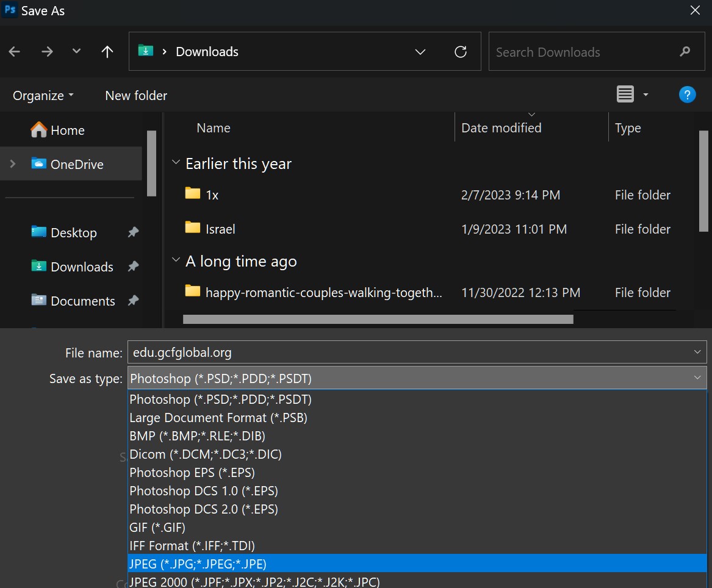This screenshot has height=588, width=712.
Task: Open recent locations dropdown arrow
Action: tap(76, 52)
